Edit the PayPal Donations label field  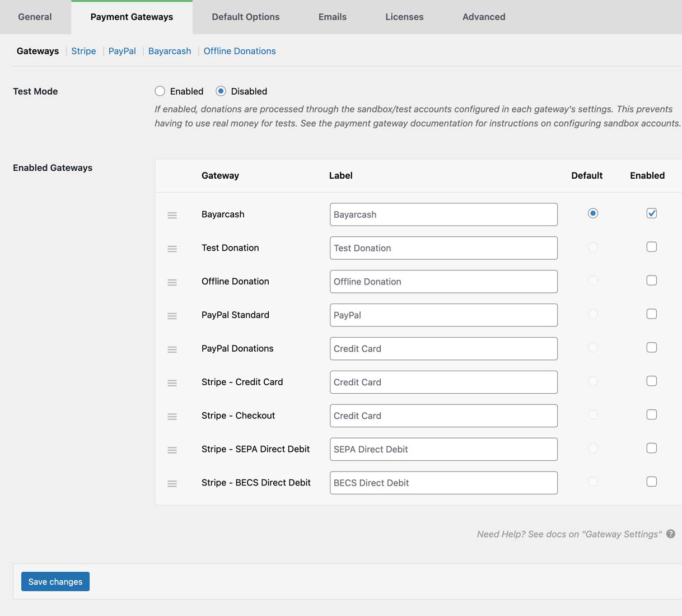coord(443,349)
